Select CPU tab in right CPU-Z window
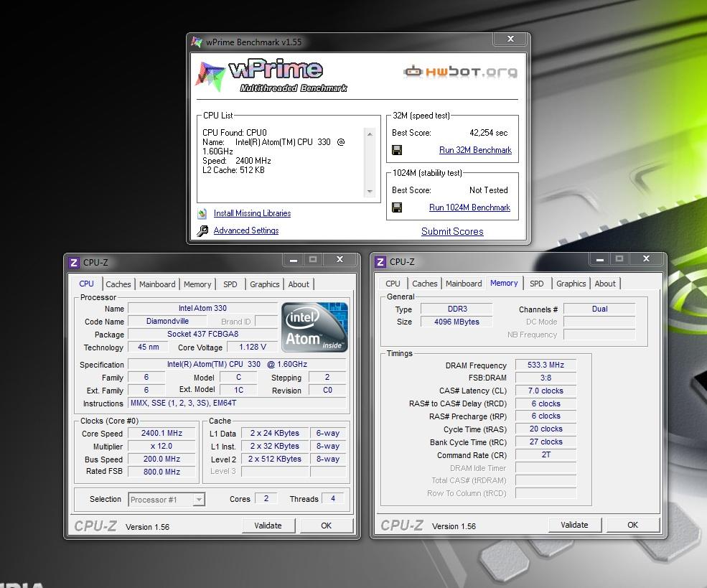 (393, 284)
